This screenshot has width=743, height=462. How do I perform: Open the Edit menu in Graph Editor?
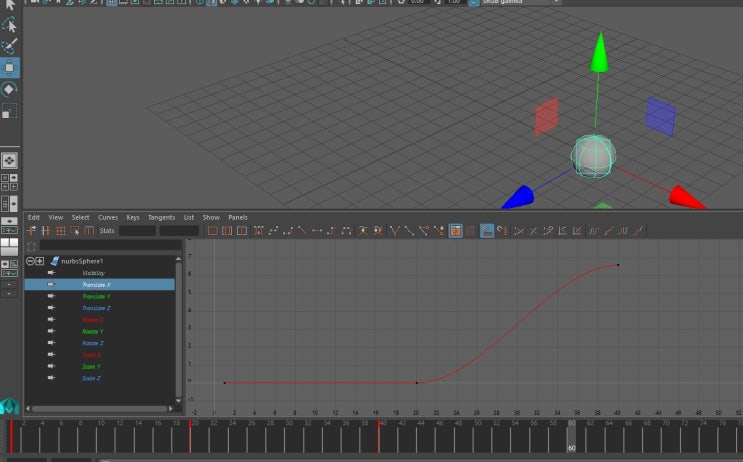coord(34,217)
